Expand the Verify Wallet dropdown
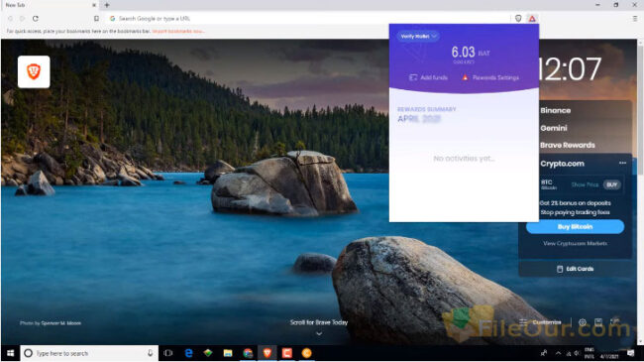This screenshot has width=644, height=362. pos(418,36)
